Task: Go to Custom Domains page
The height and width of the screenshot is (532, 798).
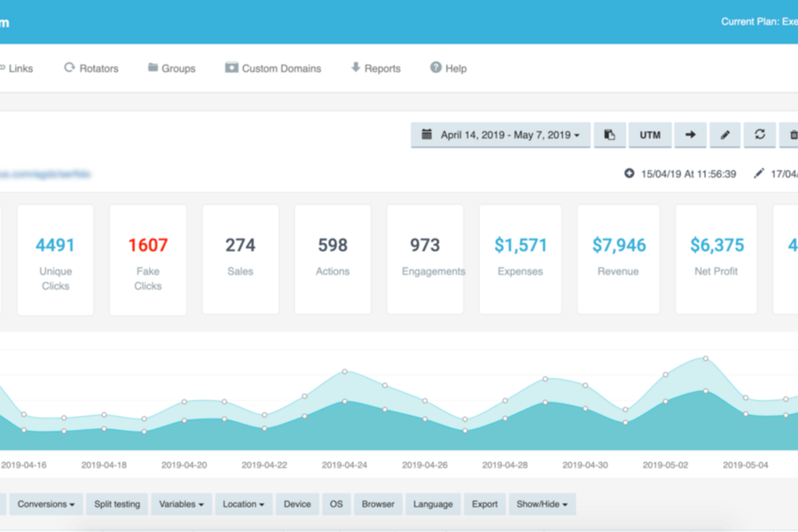Action: pyautogui.click(x=273, y=68)
